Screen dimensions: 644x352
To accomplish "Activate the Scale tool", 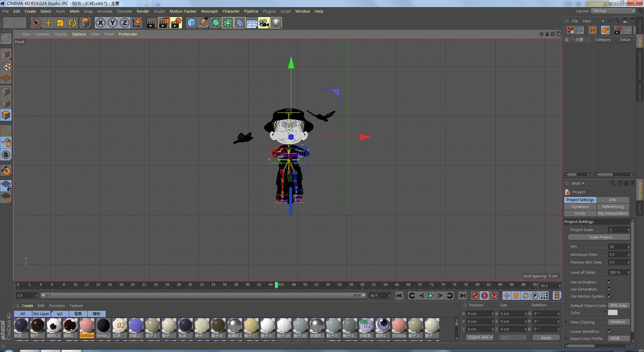I will point(60,23).
